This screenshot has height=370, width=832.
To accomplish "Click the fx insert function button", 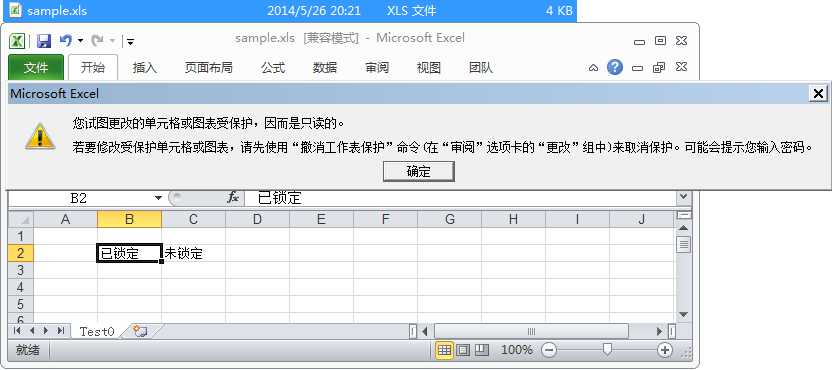I will [233, 198].
